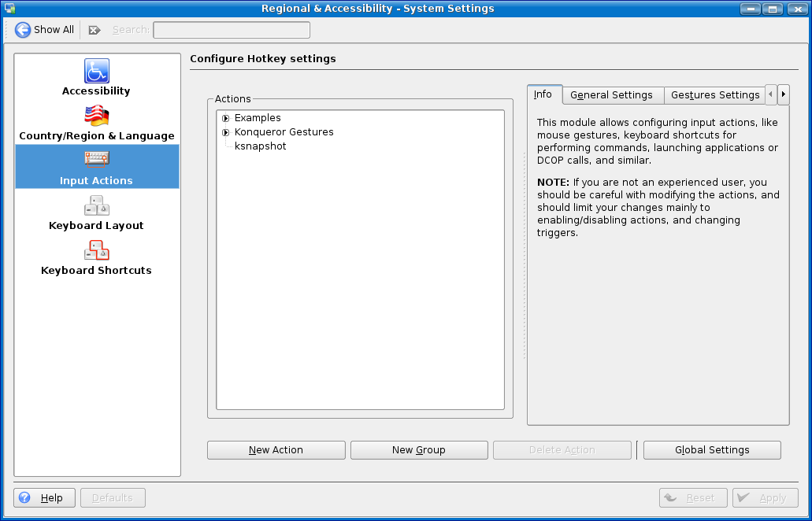Open the Accessibility wheelchair icon
Screen dimensions: 812x521
click(x=97, y=71)
